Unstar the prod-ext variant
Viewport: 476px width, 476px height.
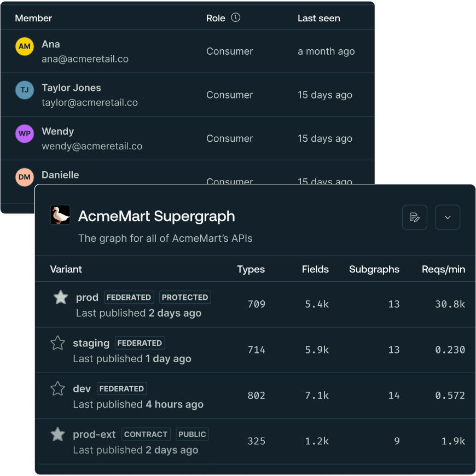click(x=57, y=434)
